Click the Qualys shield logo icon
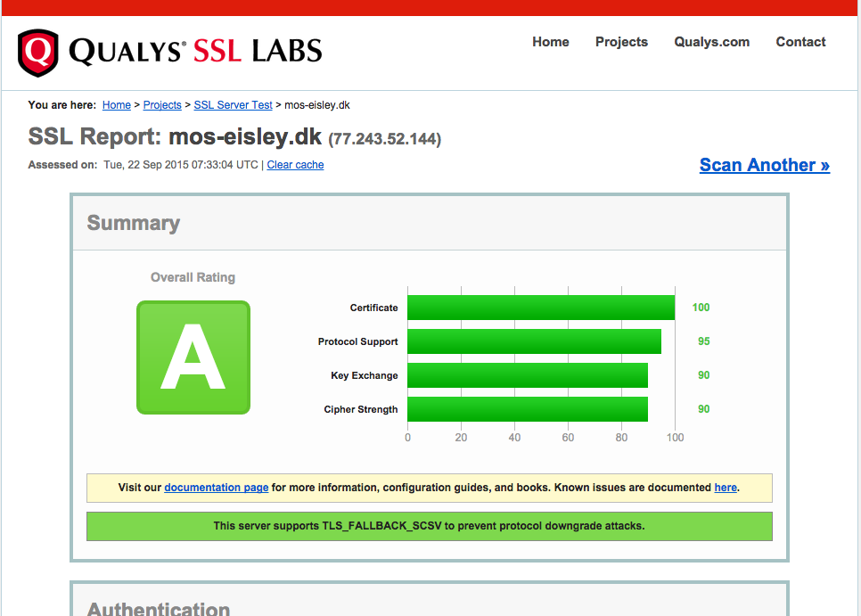This screenshot has width=861, height=616. (37, 53)
